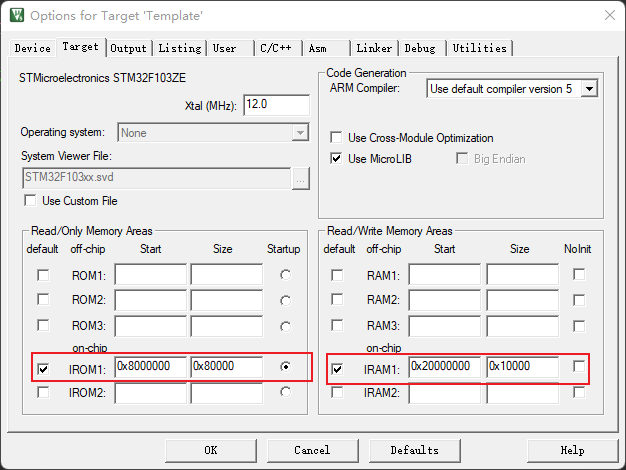The image size is (626, 470).
Task: Click the Keil uVision icon in title bar
Action: pos(17,15)
